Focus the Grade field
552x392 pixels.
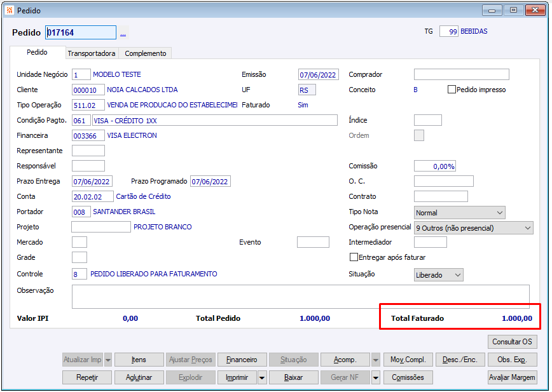click(x=79, y=257)
